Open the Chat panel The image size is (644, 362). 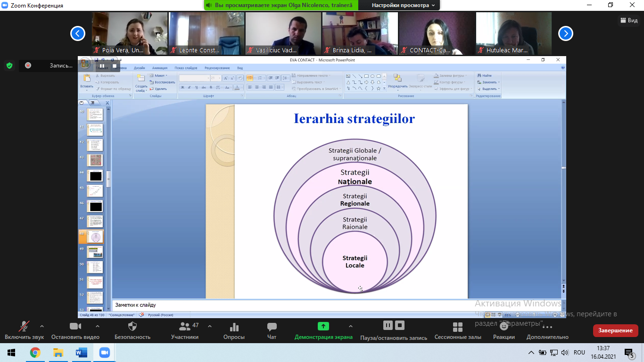pyautogui.click(x=272, y=327)
